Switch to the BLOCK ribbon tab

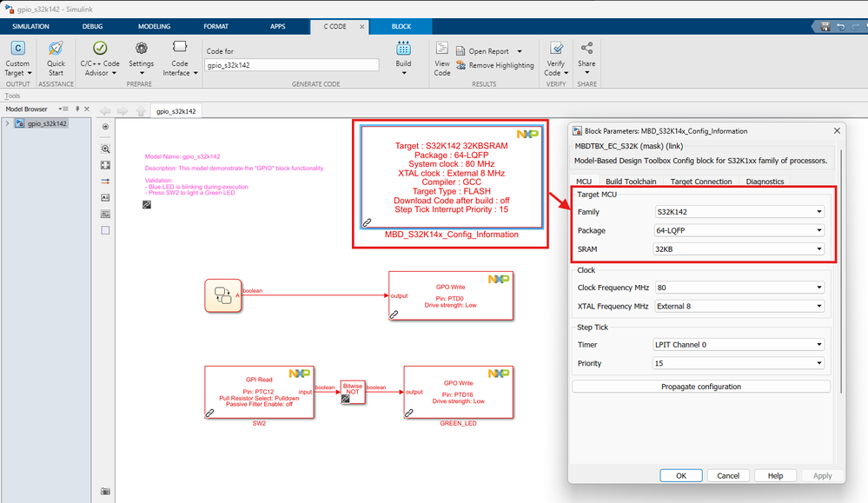[401, 27]
